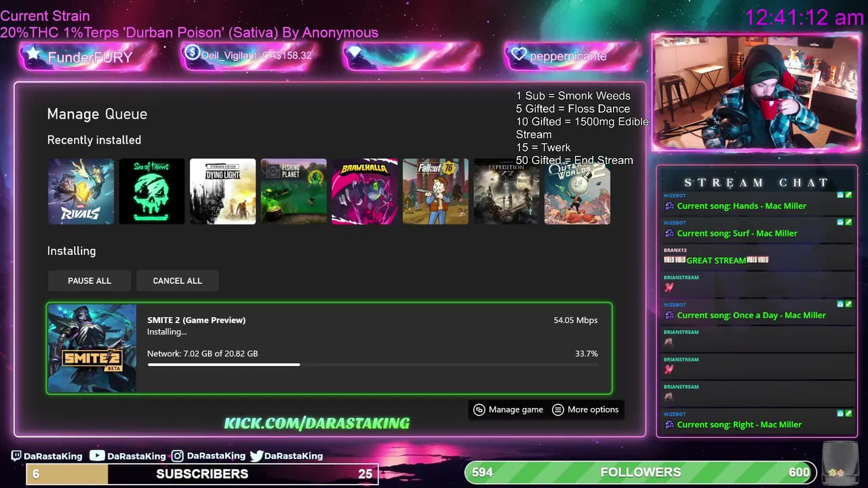Click '50 Gifted = End Stream' text

[x=574, y=161]
